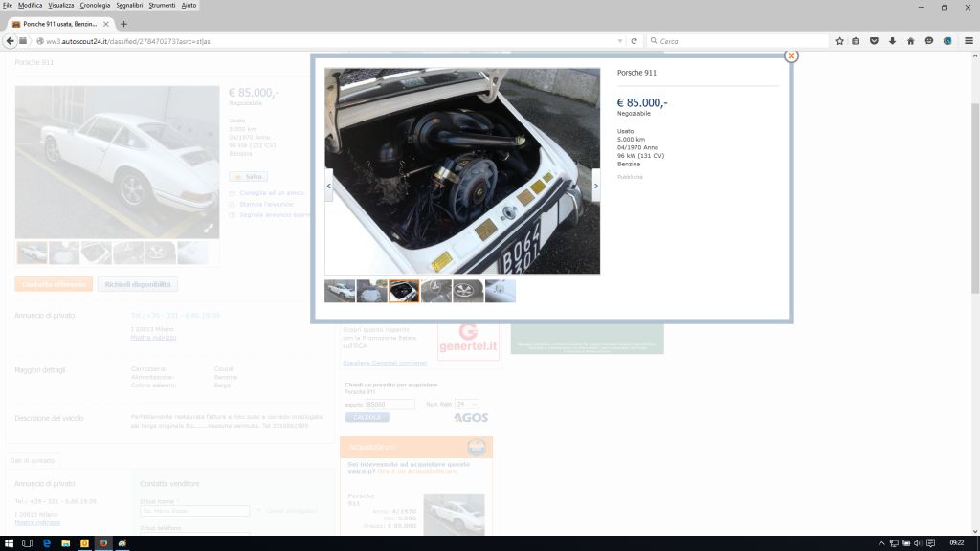980x551 pixels.
Task: Switch to Firefox in the taskbar
Action: click(103, 543)
